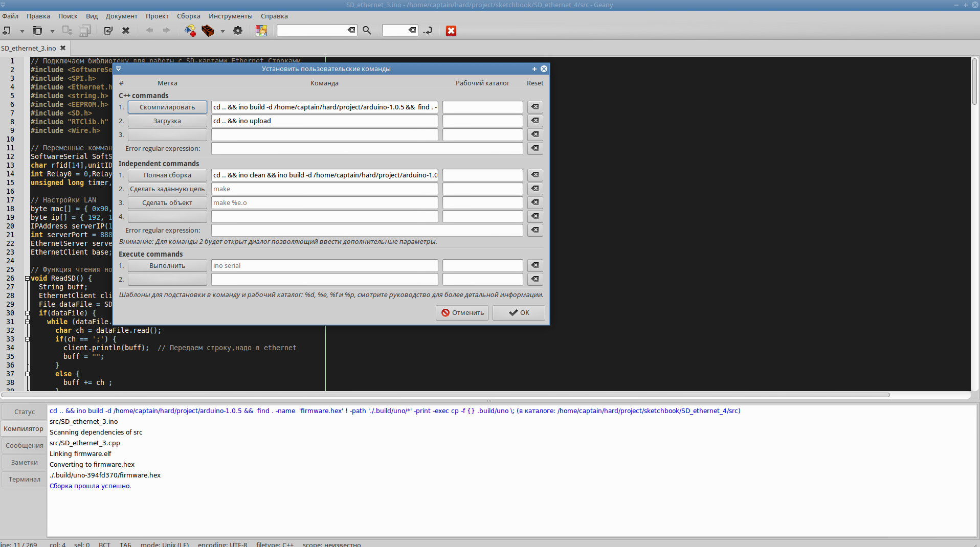Reset the Загрузка command row
This screenshot has width=980, height=547.
pyautogui.click(x=535, y=121)
